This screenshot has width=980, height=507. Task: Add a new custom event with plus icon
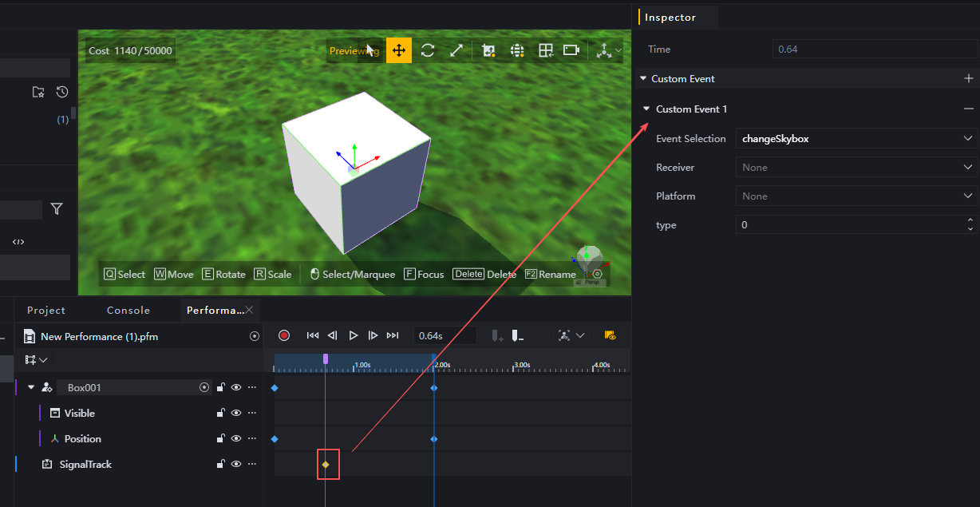968,78
